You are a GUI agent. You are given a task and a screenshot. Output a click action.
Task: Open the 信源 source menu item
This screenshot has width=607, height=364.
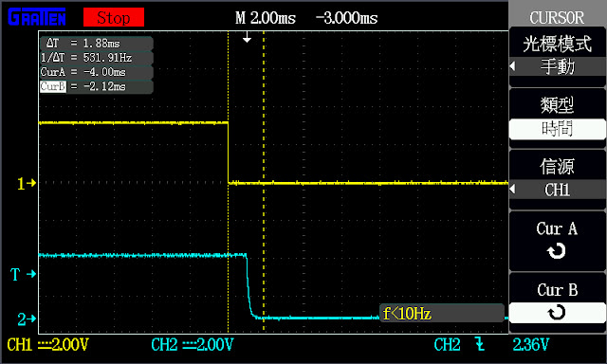click(557, 166)
